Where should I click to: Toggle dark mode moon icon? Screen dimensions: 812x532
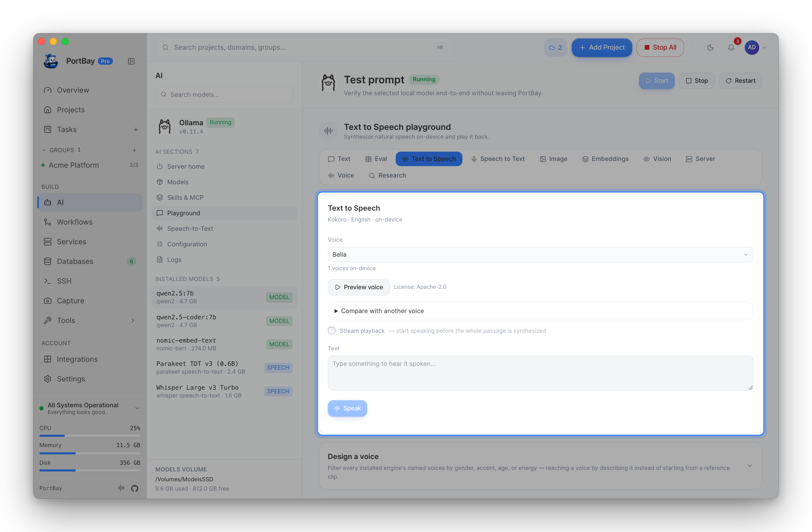coord(710,47)
